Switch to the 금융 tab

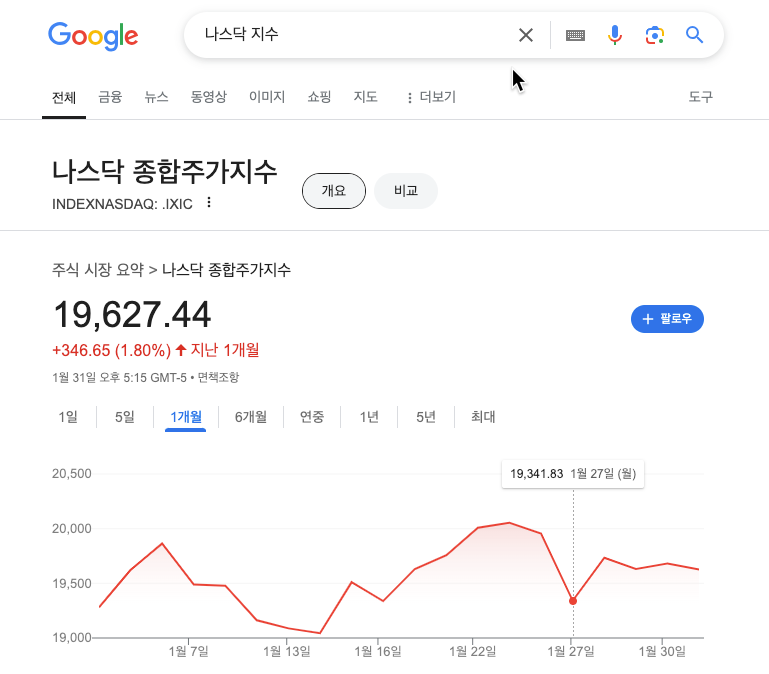click(x=110, y=97)
